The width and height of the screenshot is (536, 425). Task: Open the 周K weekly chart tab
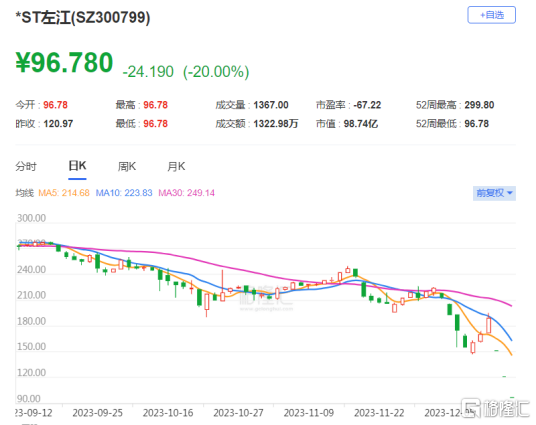coord(126,167)
